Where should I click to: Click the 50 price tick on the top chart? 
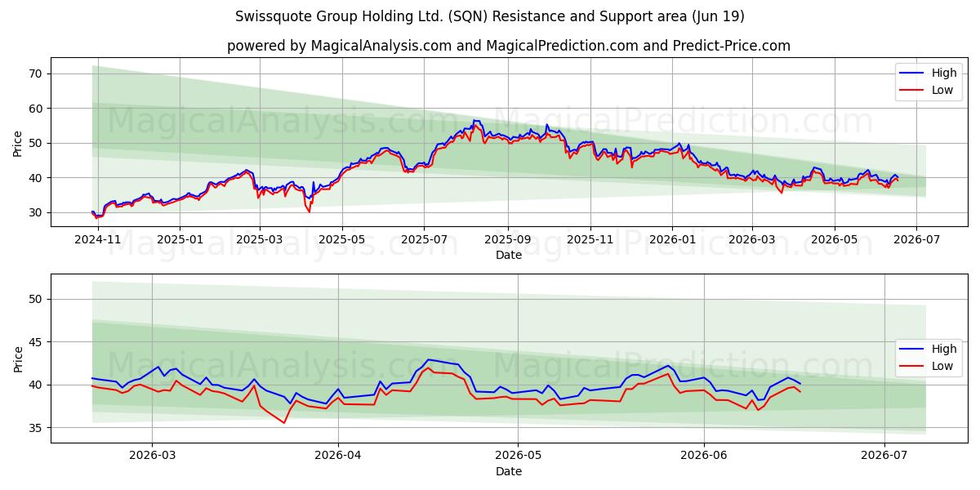click(x=38, y=143)
